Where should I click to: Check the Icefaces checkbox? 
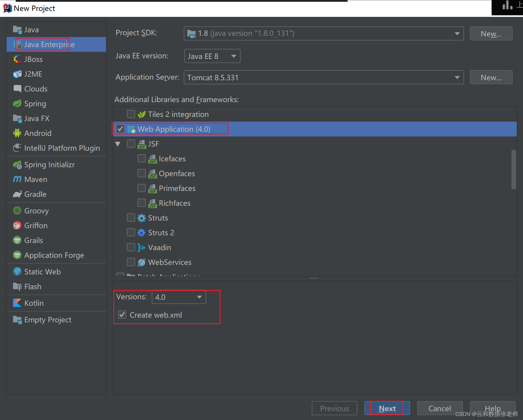pyautogui.click(x=142, y=158)
